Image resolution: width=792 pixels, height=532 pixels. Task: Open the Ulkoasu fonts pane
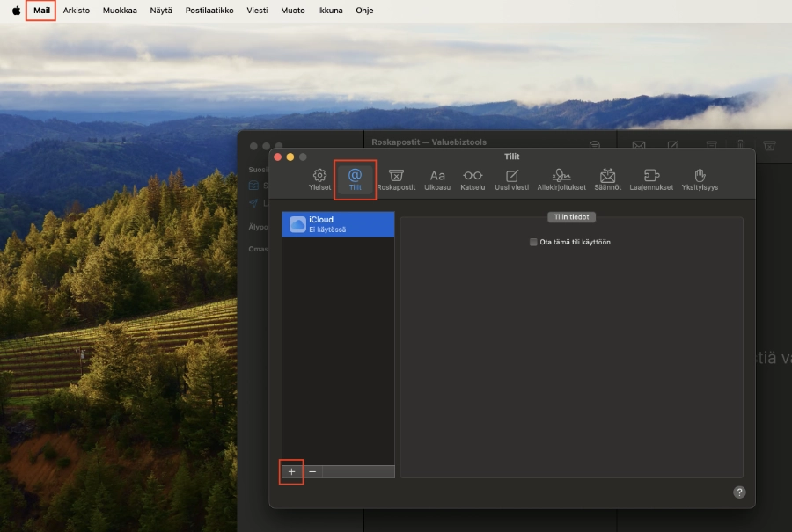[437, 179]
